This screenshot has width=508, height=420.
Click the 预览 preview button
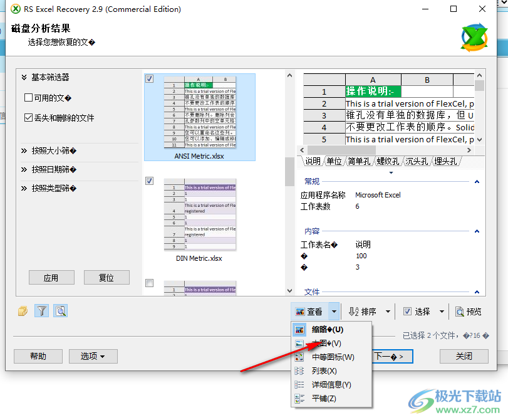tap(468, 312)
